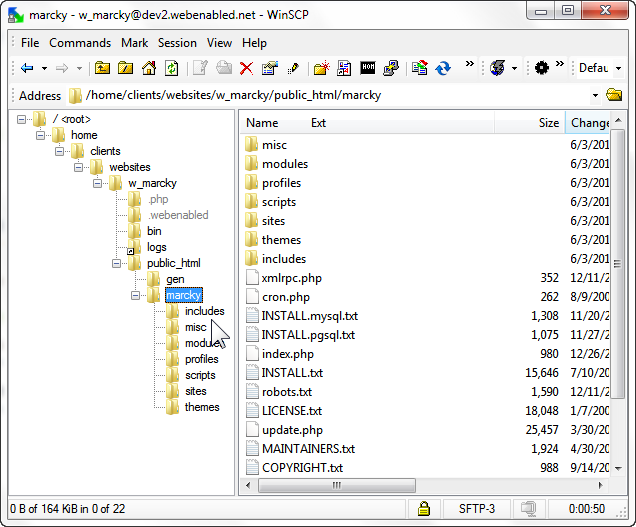The width and height of the screenshot is (636, 527).
Task: Select the robots.txt file
Action: coord(287,392)
